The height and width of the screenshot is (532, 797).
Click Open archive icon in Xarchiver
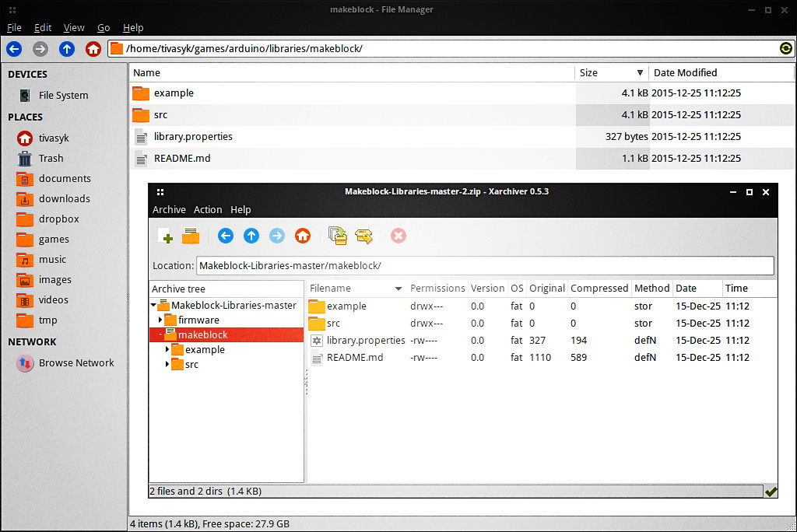click(x=191, y=236)
